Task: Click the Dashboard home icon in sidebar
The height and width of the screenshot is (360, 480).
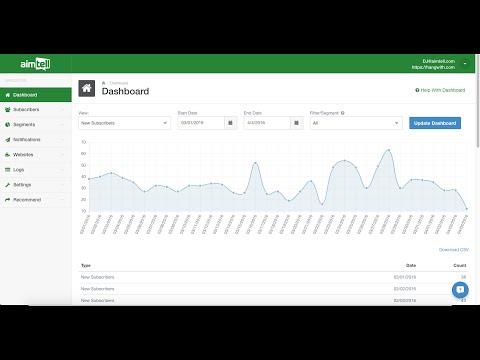Action: pos(8,95)
